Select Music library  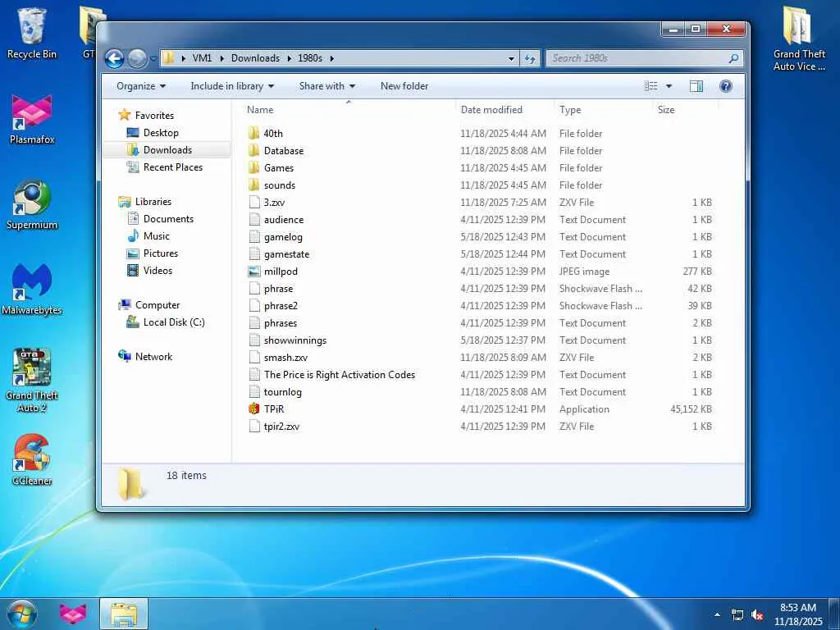click(157, 236)
